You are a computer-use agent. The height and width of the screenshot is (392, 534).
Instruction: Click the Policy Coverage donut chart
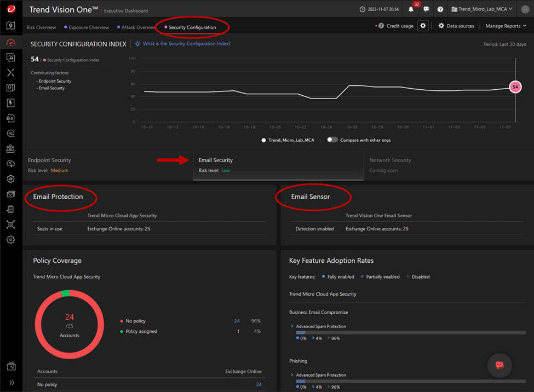point(70,325)
